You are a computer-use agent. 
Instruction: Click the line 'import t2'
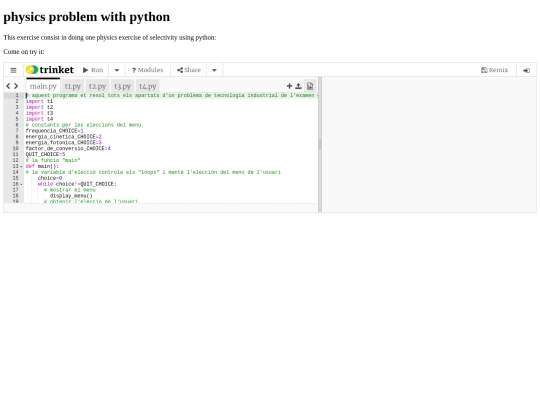(x=39, y=107)
